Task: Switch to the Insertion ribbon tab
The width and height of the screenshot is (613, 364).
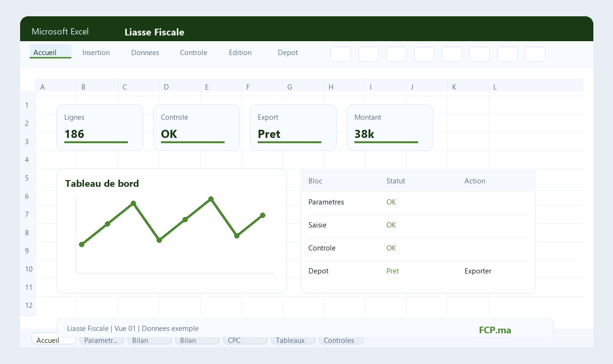Action: point(96,53)
